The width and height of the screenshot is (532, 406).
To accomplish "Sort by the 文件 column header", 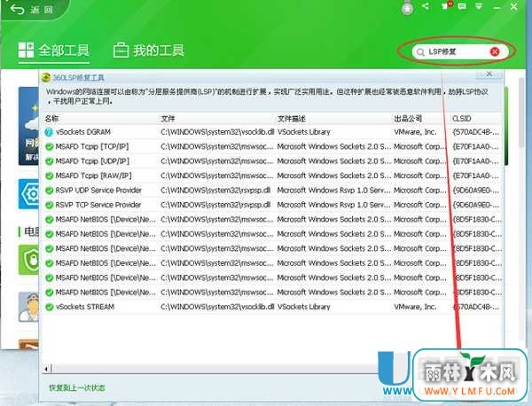I will click(x=168, y=119).
